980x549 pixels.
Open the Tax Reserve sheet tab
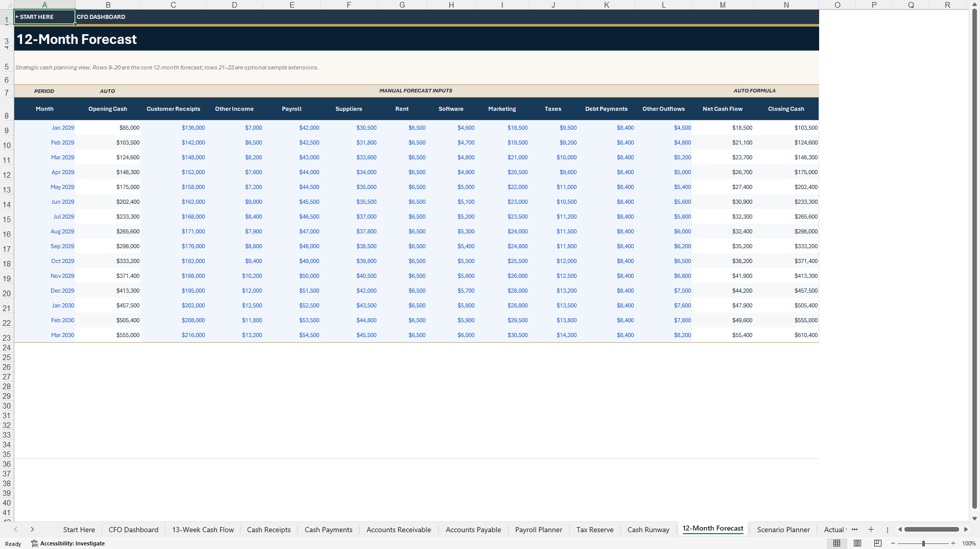(x=595, y=530)
